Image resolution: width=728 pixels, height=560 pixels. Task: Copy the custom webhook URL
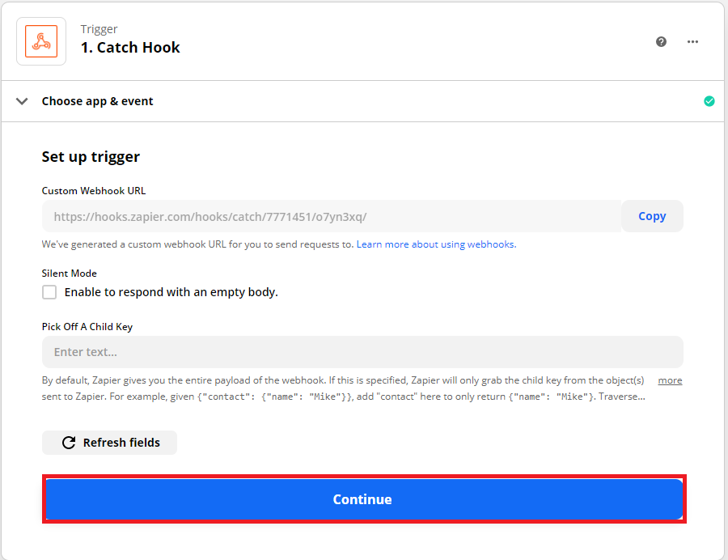tap(652, 216)
